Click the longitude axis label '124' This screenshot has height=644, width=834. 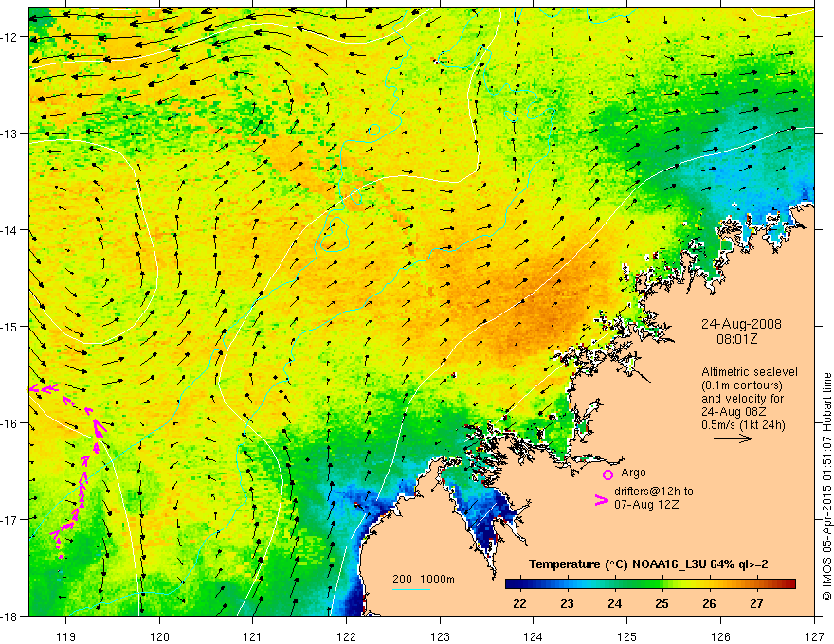point(534,636)
